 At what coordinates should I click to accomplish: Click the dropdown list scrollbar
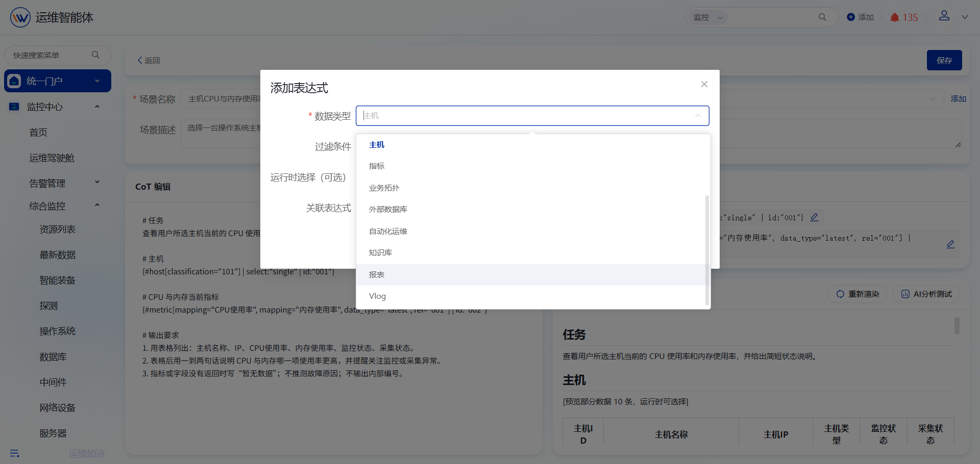click(x=707, y=250)
